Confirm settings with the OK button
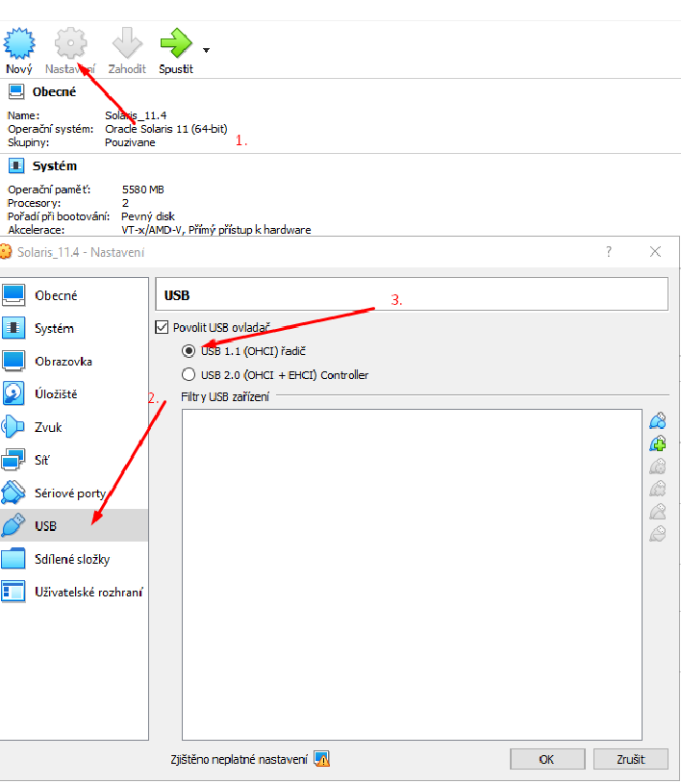This screenshot has width=681, height=784. point(547,759)
